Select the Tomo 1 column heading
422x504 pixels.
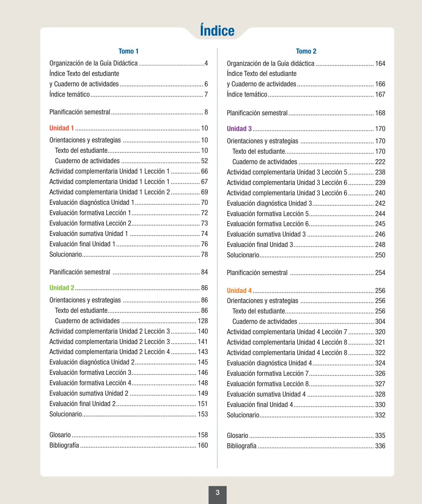pyautogui.click(x=129, y=51)
